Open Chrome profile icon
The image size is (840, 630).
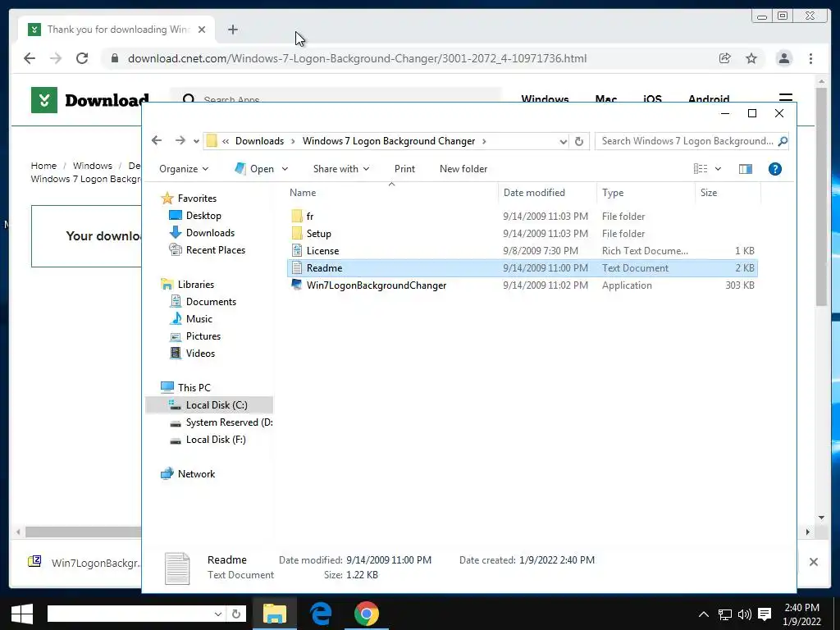click(x=783, y=58)
